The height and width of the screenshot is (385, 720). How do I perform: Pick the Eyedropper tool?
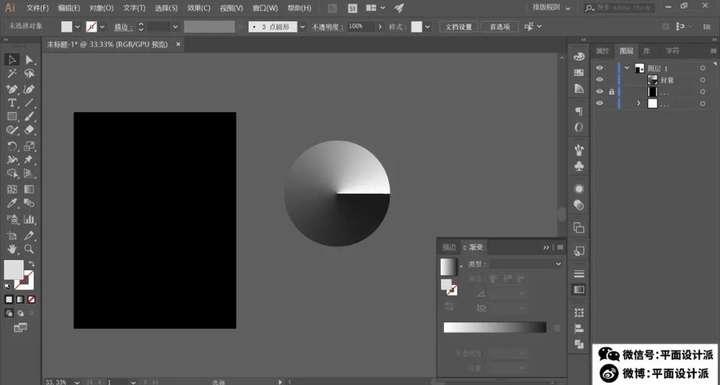[x=12, y=203]
